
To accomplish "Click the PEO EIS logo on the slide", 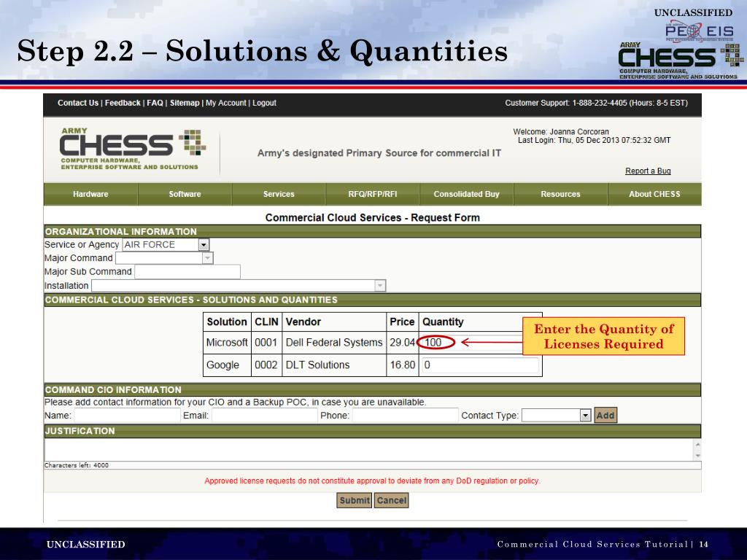I will tap(700, 31).
